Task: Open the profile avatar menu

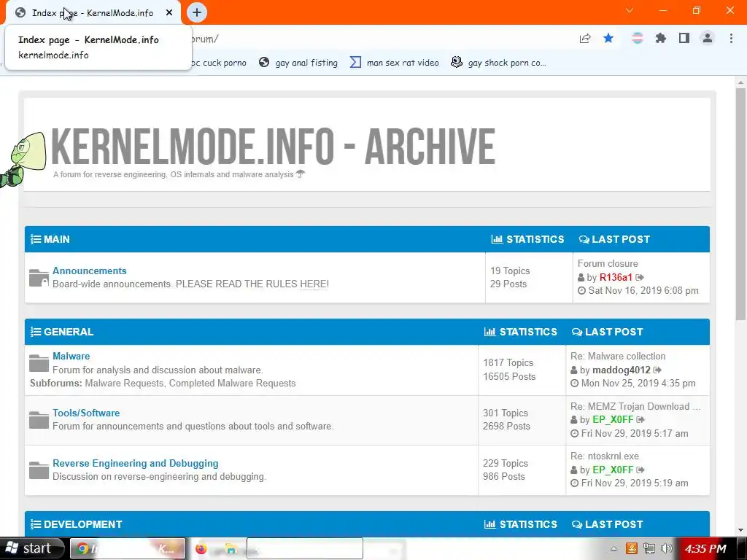Action: [708, 38]
